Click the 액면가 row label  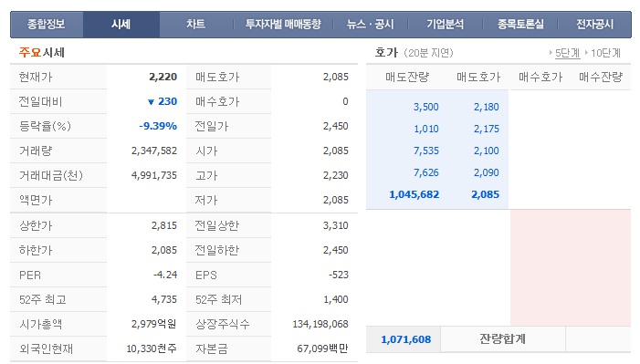tap(36, 200)
